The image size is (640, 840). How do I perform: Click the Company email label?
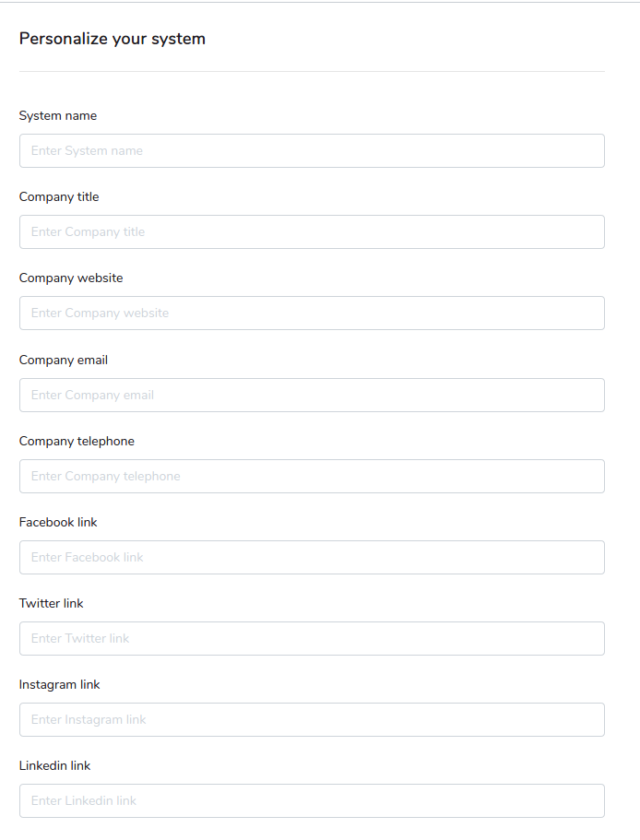pyautogui.click(x=63, y=360)
